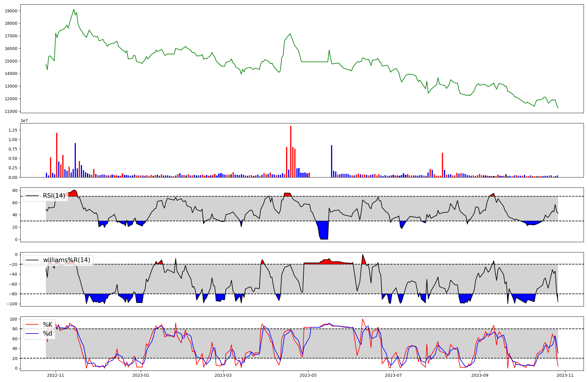Click the 19000 price axis tick label
Viewport: 588px width, 382px height.
11,11
